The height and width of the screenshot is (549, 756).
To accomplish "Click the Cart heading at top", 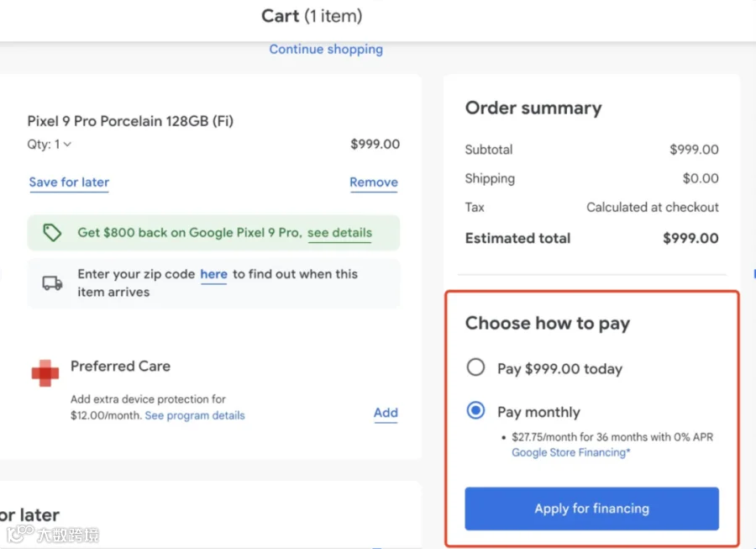I will coord(312,16).
